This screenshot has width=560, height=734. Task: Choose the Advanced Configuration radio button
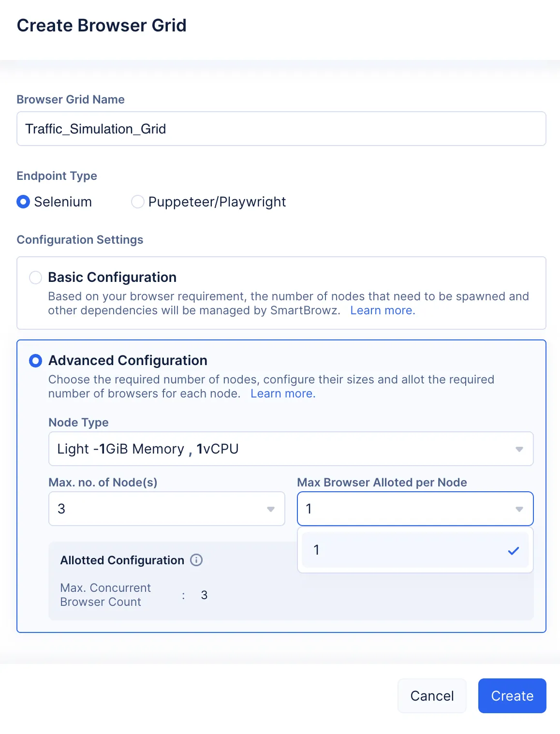pyautogui.click(x=35, y=361)
